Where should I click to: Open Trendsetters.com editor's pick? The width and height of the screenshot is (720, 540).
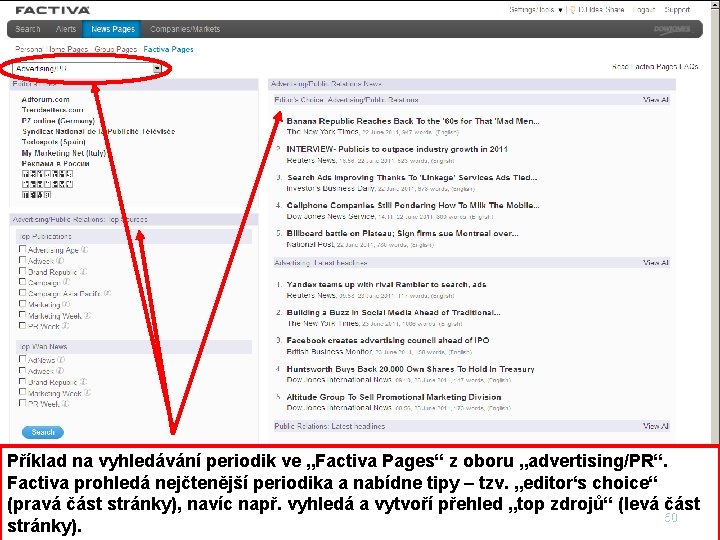[x=52, y=110]
